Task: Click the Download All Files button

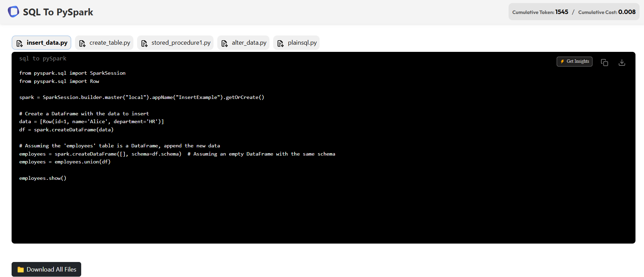Action: point(46,269)
